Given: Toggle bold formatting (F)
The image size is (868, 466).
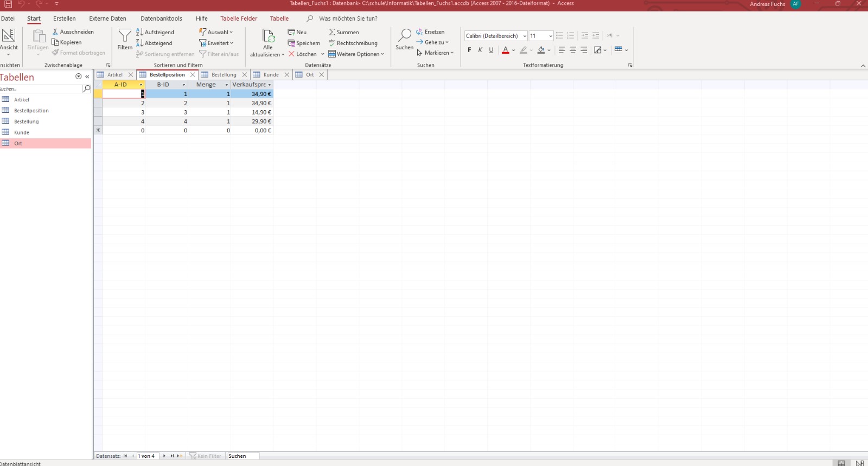Looking at the screenshot, I should pyautogui.click(x=469, y=50).
